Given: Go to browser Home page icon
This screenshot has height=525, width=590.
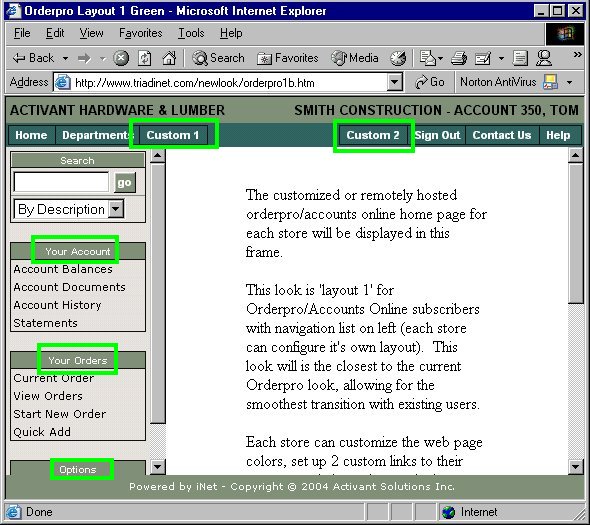Looking at the screenshot, I should coord(169,58).
